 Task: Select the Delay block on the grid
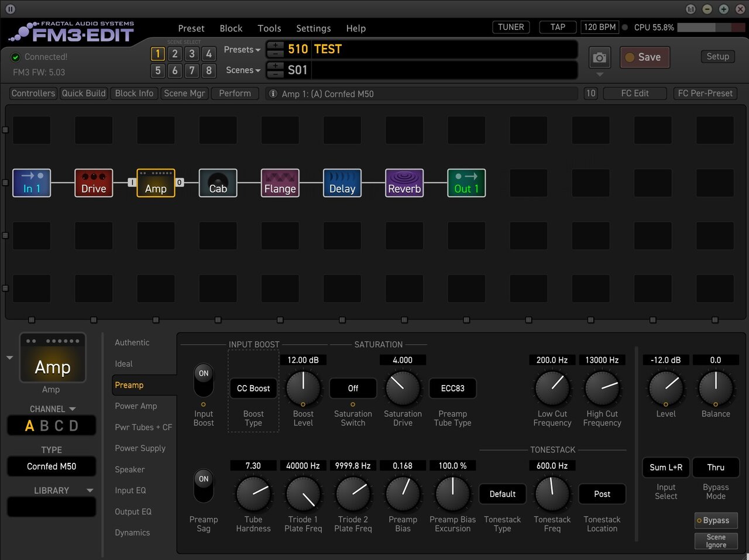(x=342, y=183)
